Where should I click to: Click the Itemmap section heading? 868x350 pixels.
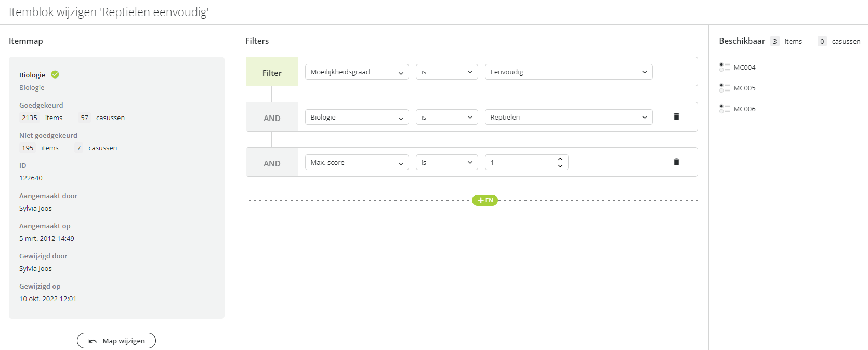click(26, 41)
